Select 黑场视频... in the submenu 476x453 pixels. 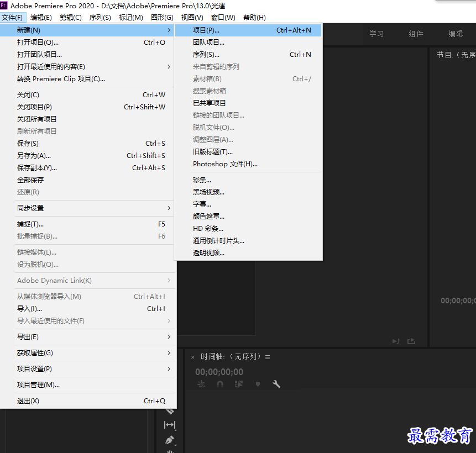click(x=248, y=192)
